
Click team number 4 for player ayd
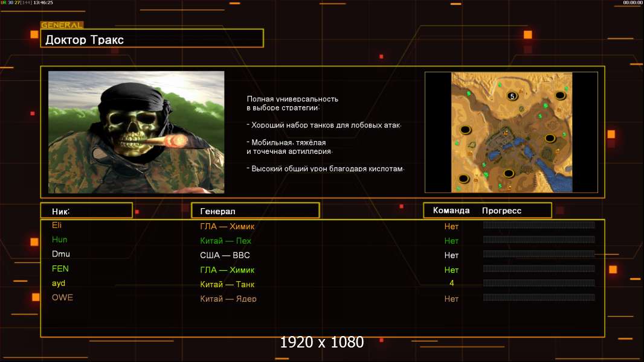pyautogui.click(x=451, y=283)
